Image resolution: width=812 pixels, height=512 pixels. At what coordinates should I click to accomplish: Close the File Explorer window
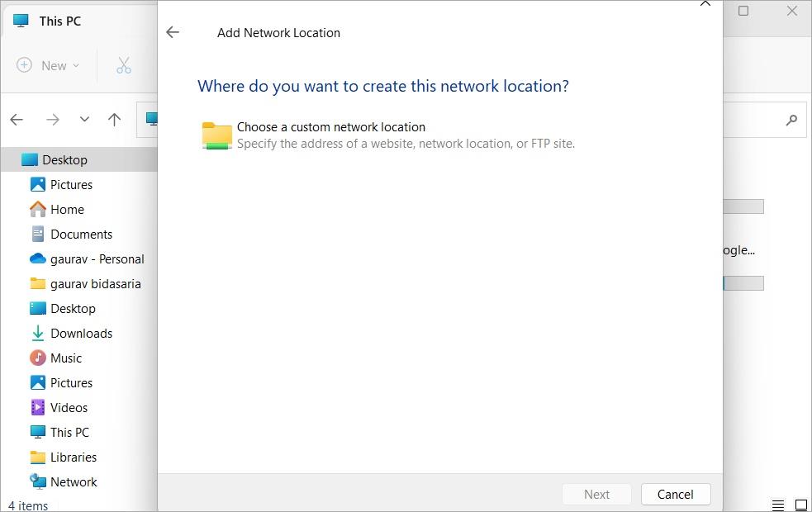click(x=792, y=11)
